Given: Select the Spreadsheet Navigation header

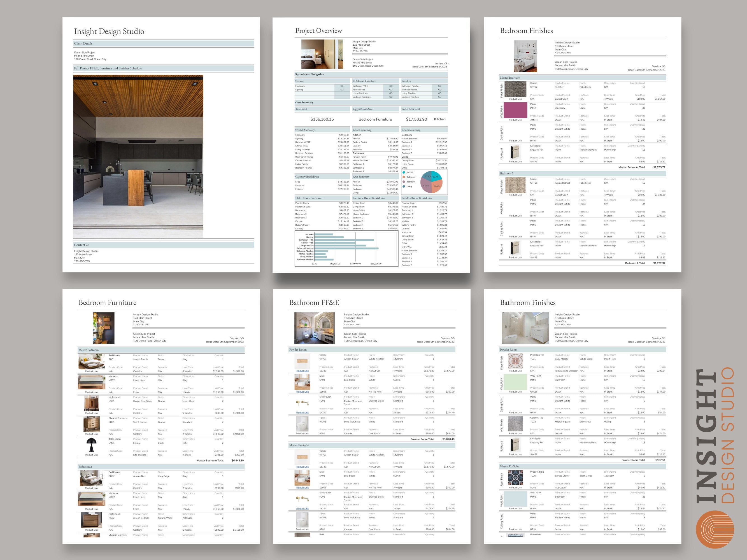Looking at the screenshot, I should [x=311, y=74].
